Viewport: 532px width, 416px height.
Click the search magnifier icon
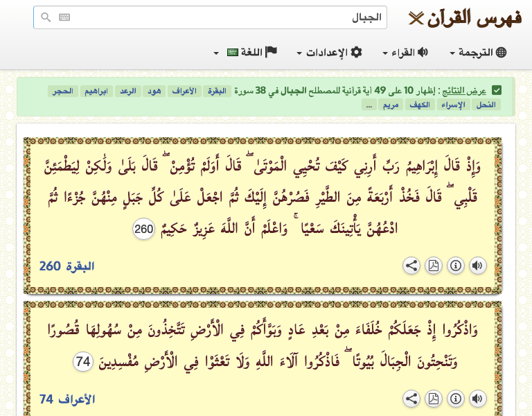(46, 18)
